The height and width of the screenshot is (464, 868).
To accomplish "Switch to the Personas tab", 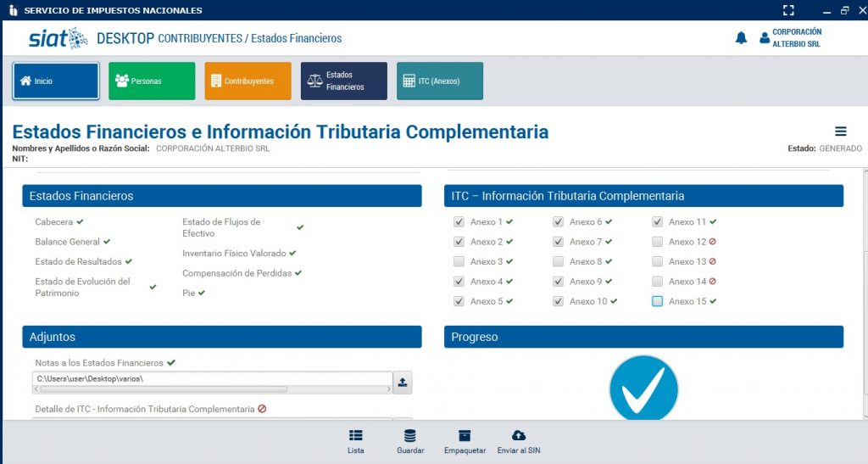I will pyautogui.click(x=152, y=81).
